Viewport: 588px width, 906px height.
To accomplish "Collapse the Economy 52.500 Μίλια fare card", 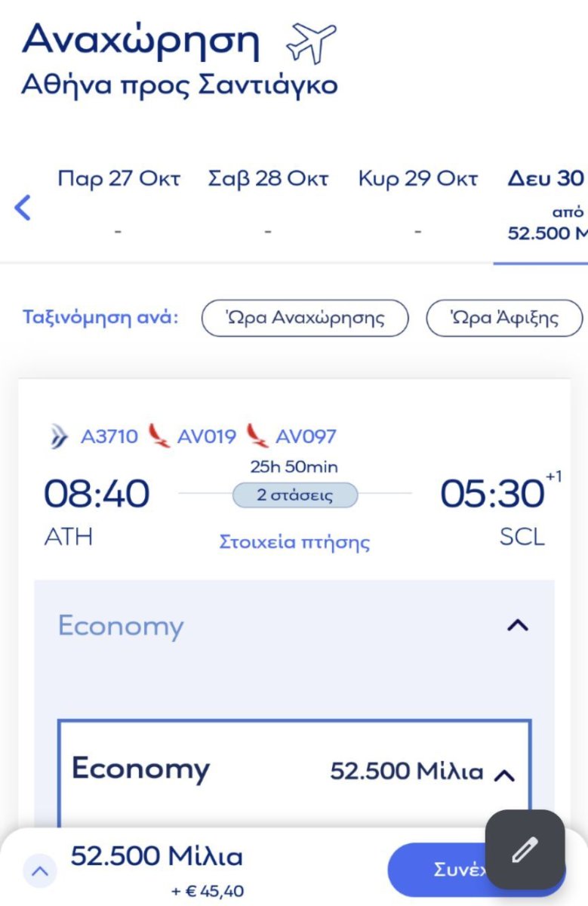I will [x=504, y=774].
